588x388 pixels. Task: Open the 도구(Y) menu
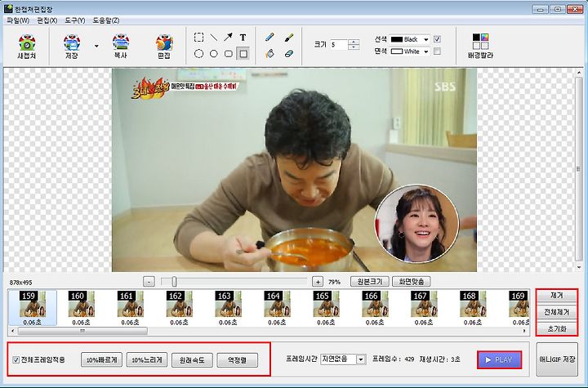pyautogui.click(x=74, y=20)
